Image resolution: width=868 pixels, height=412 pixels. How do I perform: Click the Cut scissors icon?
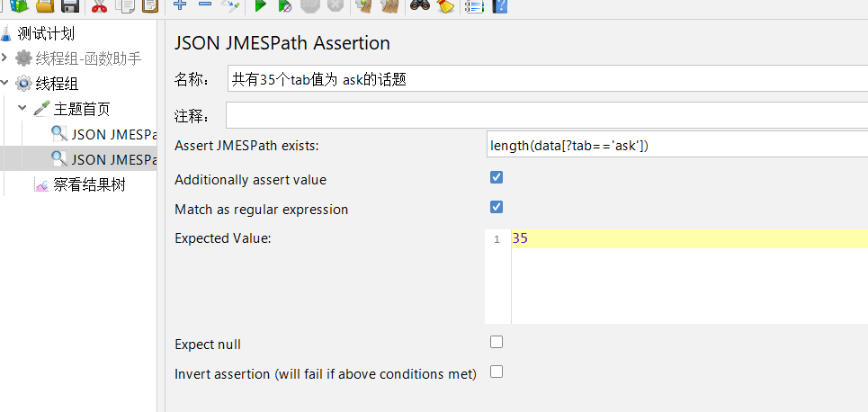point(99,5)
